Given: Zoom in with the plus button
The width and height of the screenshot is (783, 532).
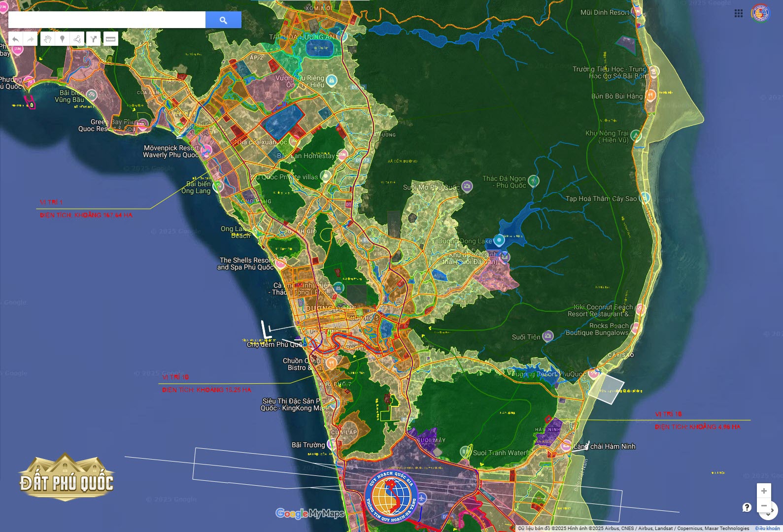Looking at the screenshot, I should pyautogui.click(x=764, y=491).
